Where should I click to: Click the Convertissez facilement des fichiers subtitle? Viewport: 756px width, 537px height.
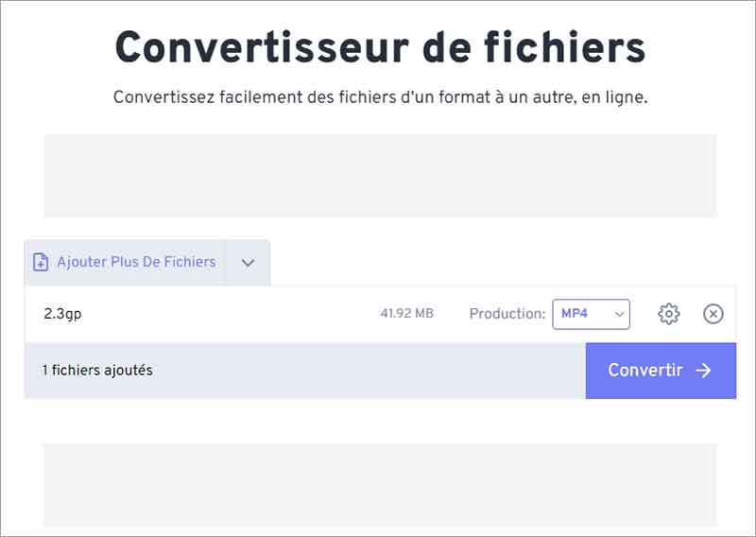coord(381,97)
